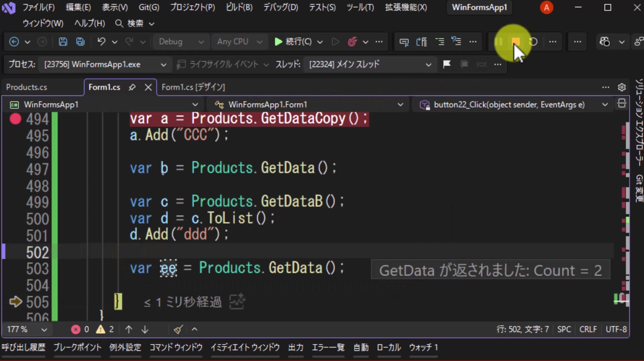Switch to the Form1.cs [デザイン] tab
This screenshot has width=644, height=361.
193,87
